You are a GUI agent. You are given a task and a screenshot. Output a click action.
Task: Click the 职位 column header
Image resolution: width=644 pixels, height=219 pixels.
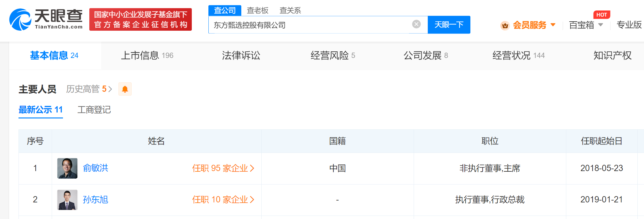(490, 141)
